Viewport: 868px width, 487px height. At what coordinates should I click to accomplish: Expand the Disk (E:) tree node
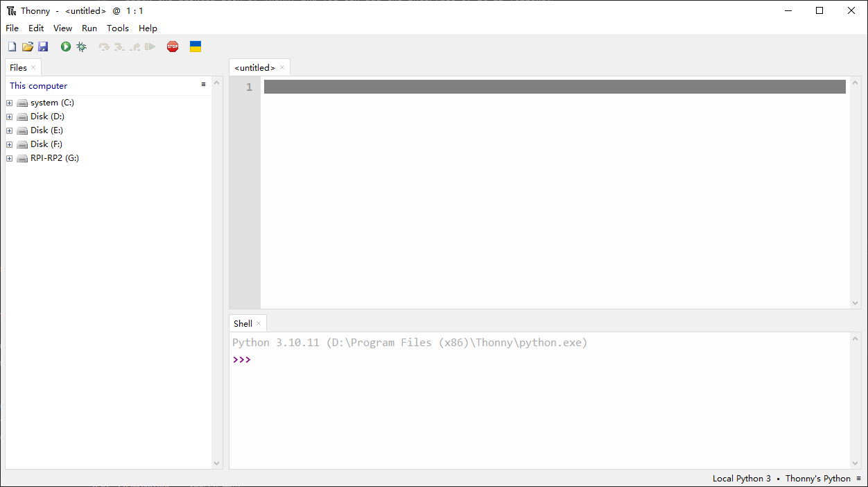(x=10, y=130)
